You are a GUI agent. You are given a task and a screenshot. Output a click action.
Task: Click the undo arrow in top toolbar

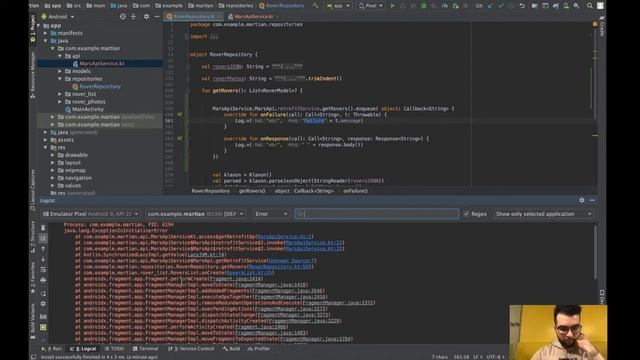pyautogui.click(x=522, y=6)
